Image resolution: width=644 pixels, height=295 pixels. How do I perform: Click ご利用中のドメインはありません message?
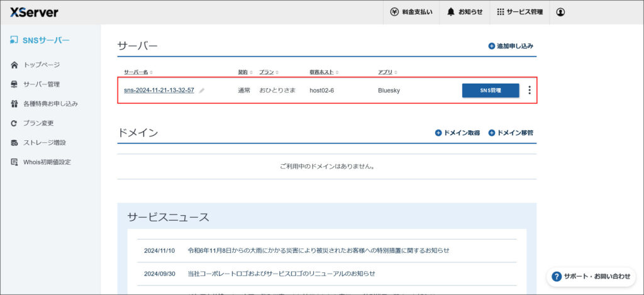[327, 167]
